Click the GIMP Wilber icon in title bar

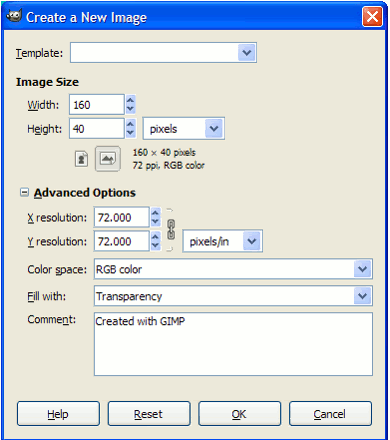click(14, 16)
